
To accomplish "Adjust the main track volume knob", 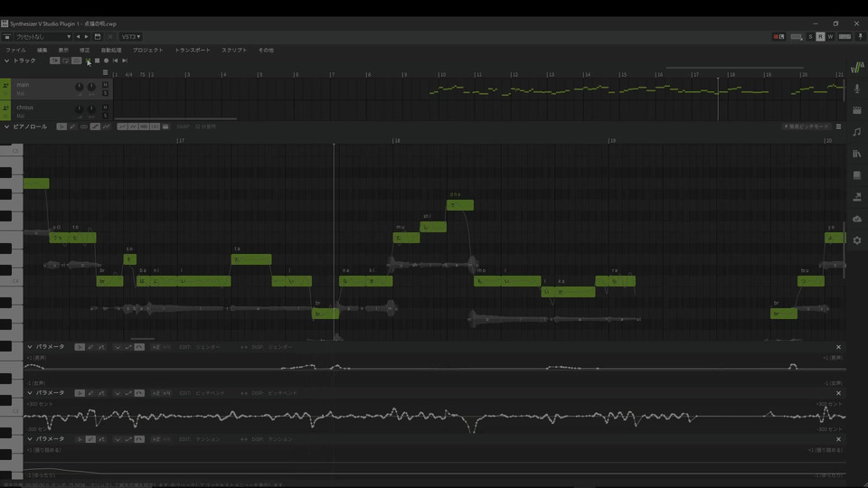I will point(80,87).
